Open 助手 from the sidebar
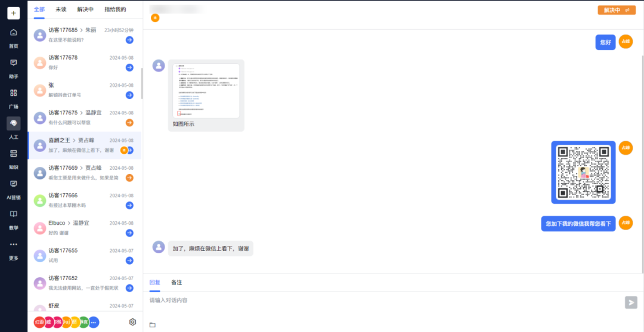The image size is (644, 332). pos(14,68)
